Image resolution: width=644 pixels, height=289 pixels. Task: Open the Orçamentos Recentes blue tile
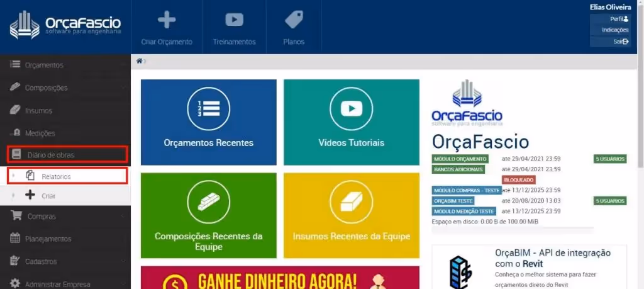(209, 122)
